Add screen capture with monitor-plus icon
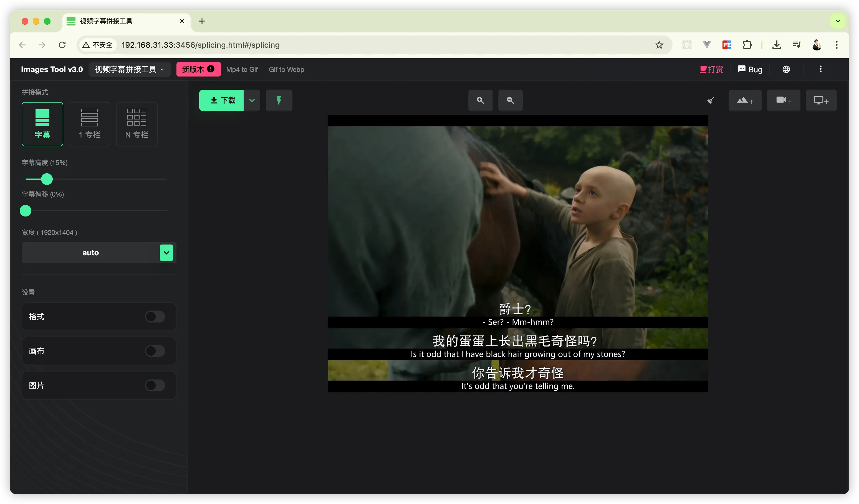Viewport: 859px width, 504px height. point(821,100)
